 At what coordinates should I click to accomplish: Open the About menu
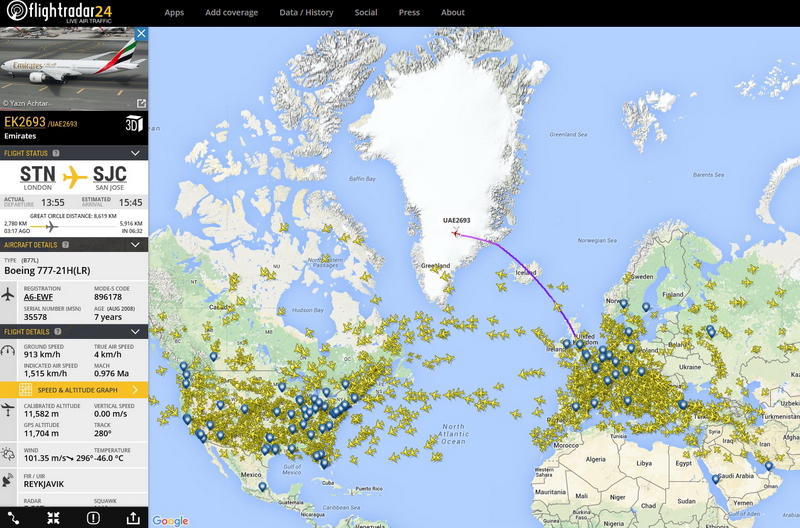pyautogui.click(x=453, y=12)
